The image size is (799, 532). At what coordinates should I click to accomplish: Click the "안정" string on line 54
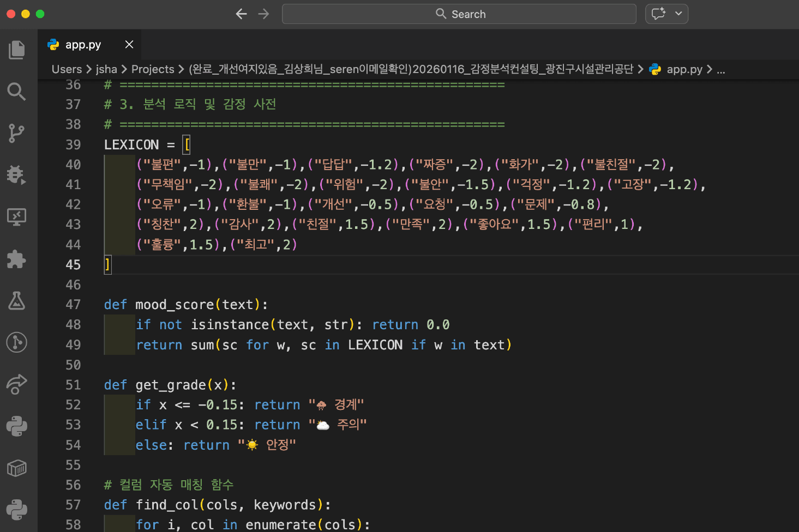click(x=267, y=445)
